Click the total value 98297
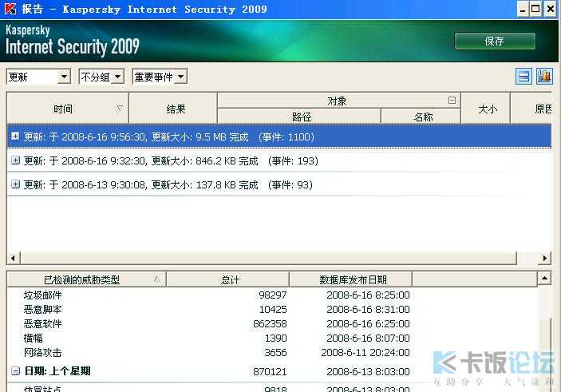 (273, 295)
